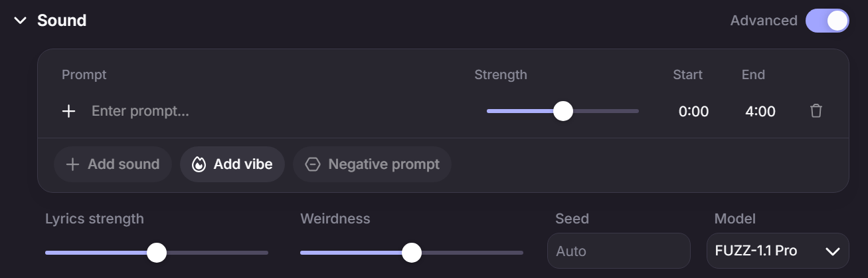
Task: Click the Add sound button
Action: [x=113, y=164]
